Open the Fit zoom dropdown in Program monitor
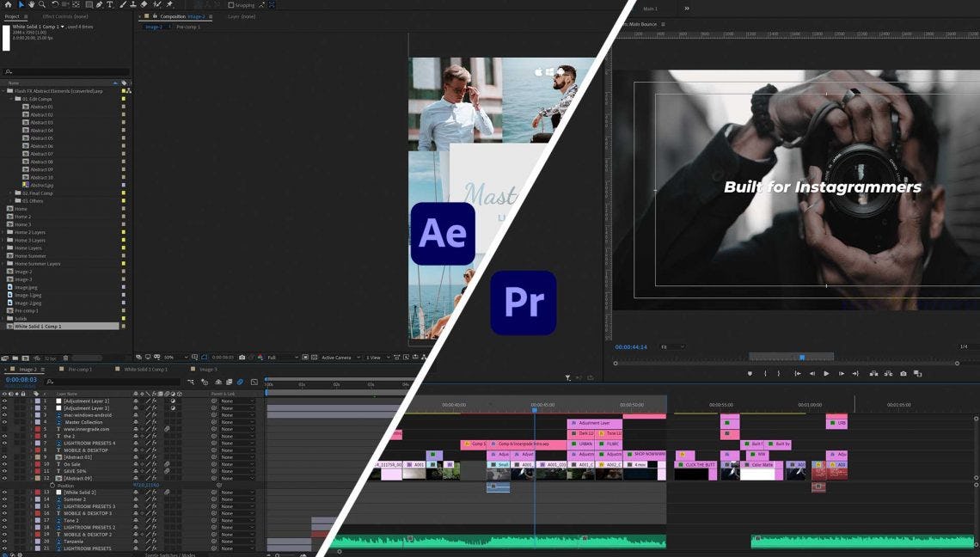Screen dimensions: 980x557 671,347
